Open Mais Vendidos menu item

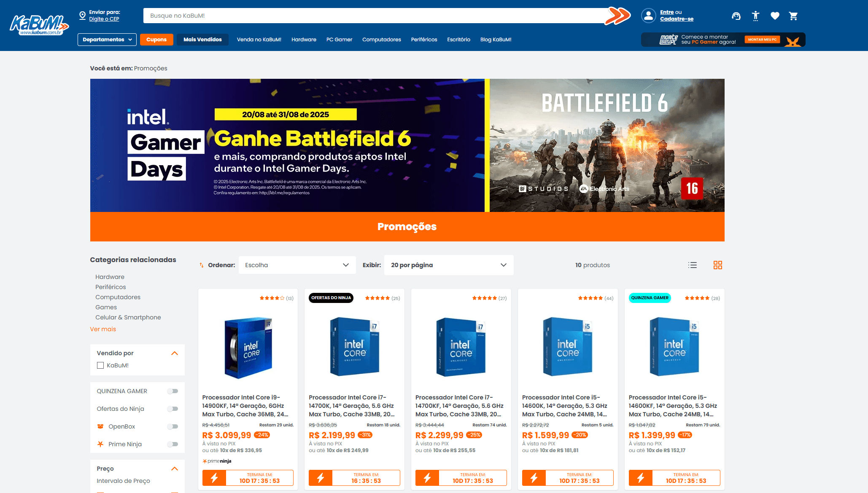coord(202,40)
